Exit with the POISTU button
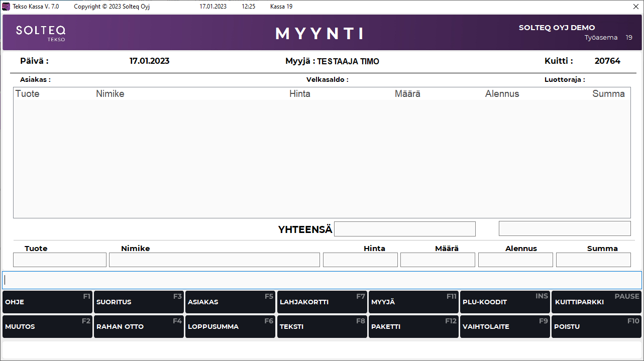 (x=596, y=326)
